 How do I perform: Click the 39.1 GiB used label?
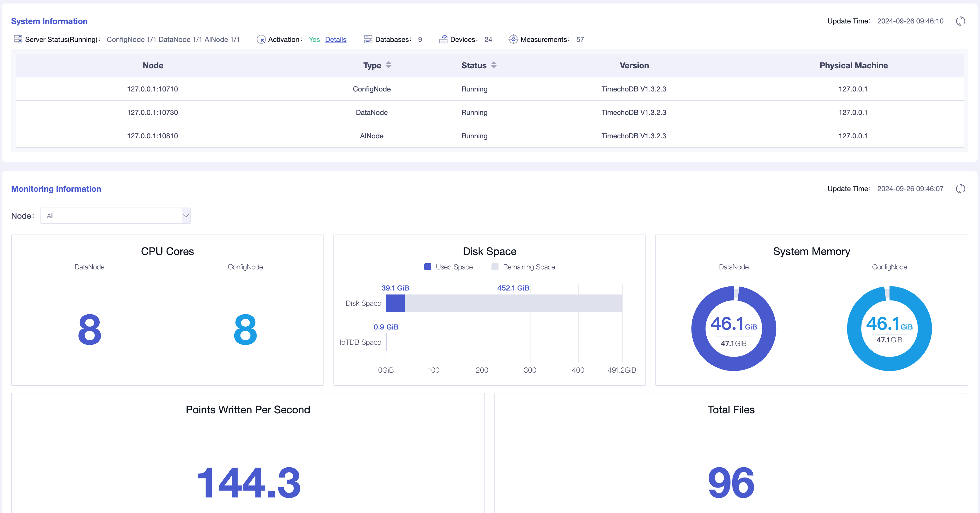point(395,288)
